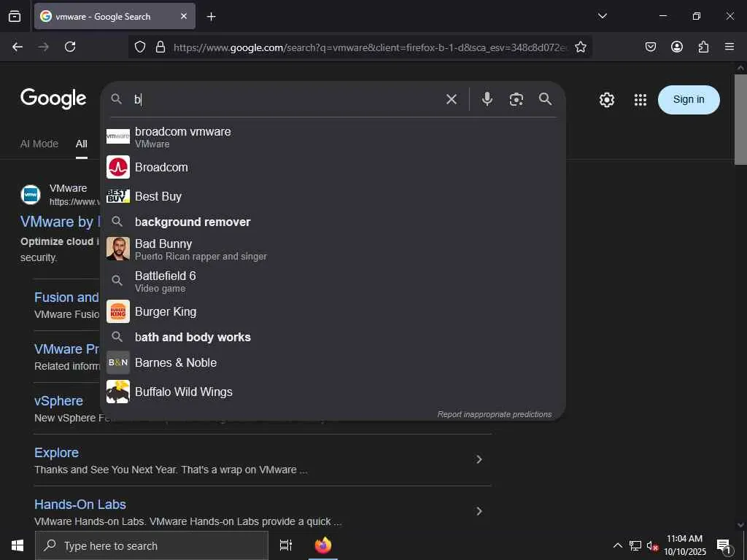Show hidden system tray icons
This screenshot has width=747, height=560.
(x=617, y=545)
